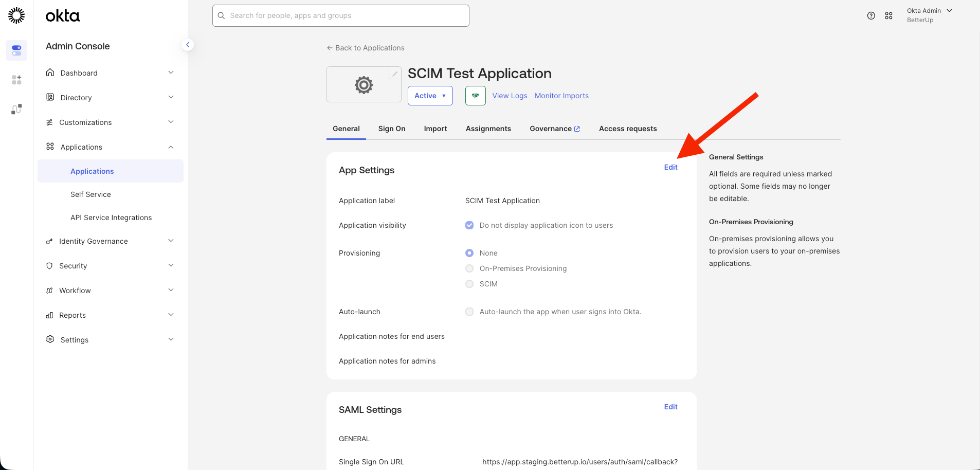The height and width of the screenshot is (470, 980).
Task: Click the Reports bar chart icon
Action: [49, 315]
